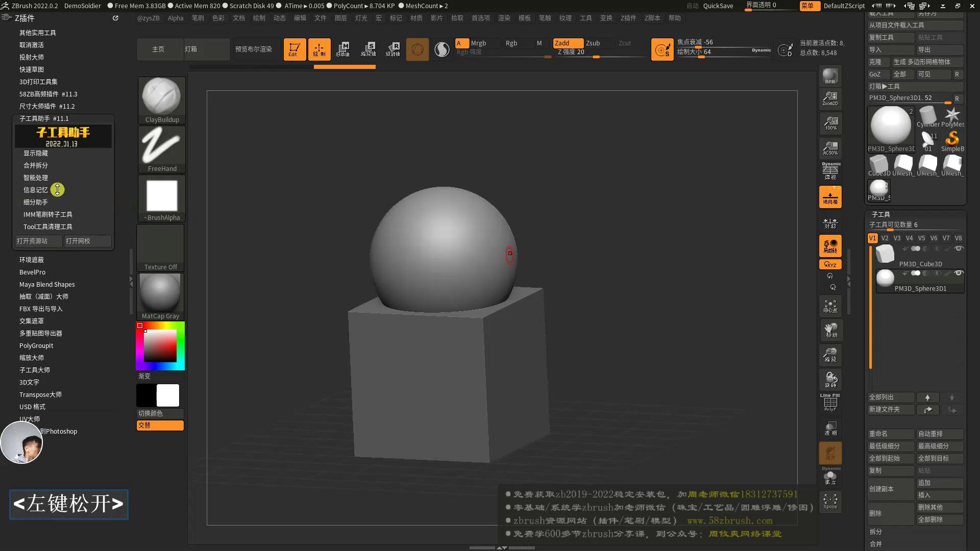980x551 pixels.
Task: Click the Line Fill PolyF icon
Action: [x=830, y=402]
